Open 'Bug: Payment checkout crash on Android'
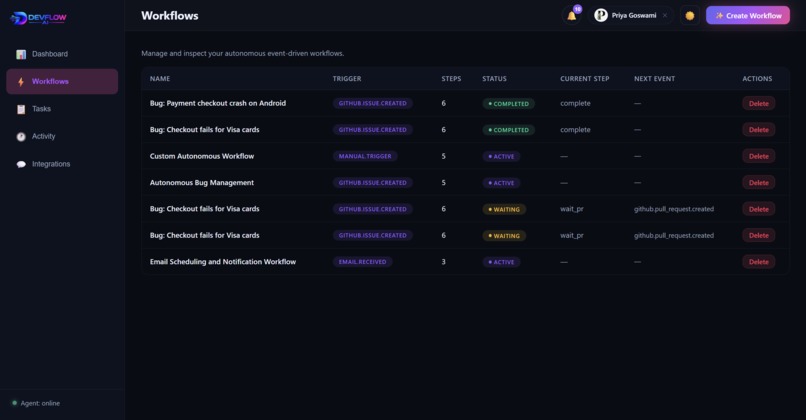 pos(217,103)
